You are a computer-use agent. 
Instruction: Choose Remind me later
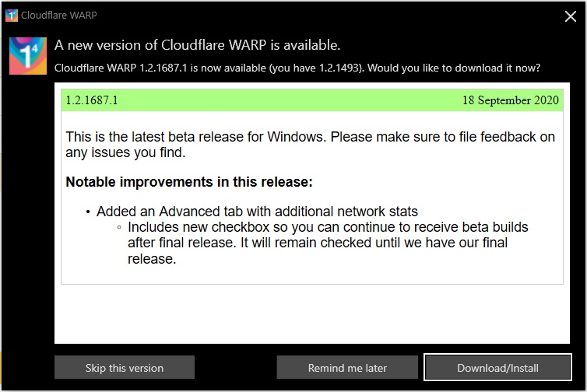pyautogui.click(x=347, y=368)
